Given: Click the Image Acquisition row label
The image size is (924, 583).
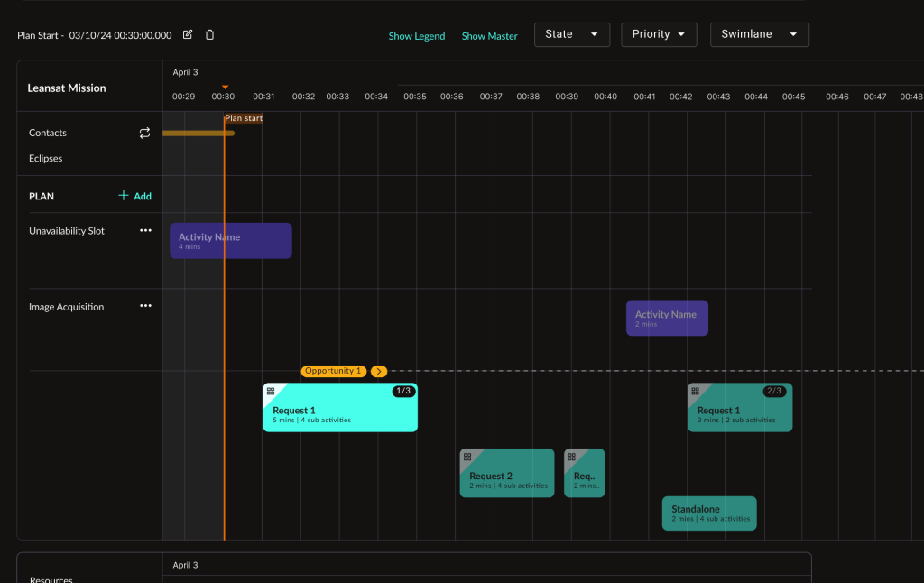Looking at the screenshot, I should point(66,307).
